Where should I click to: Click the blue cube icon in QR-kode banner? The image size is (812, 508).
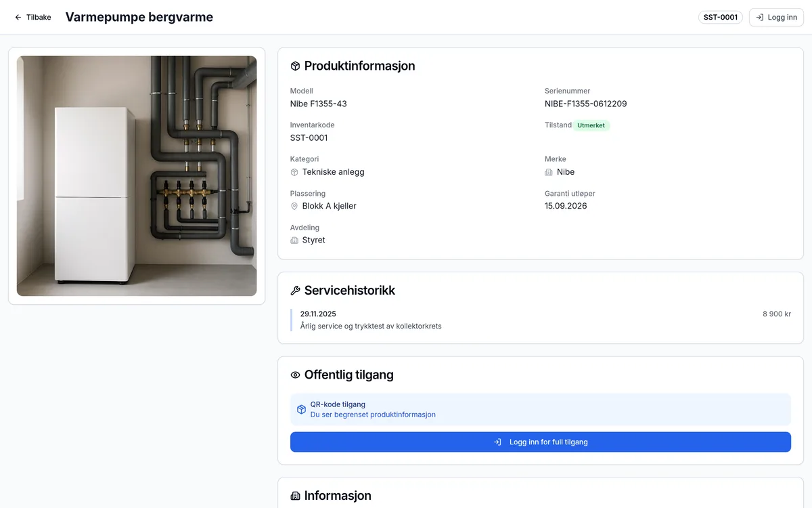[302, 410]
